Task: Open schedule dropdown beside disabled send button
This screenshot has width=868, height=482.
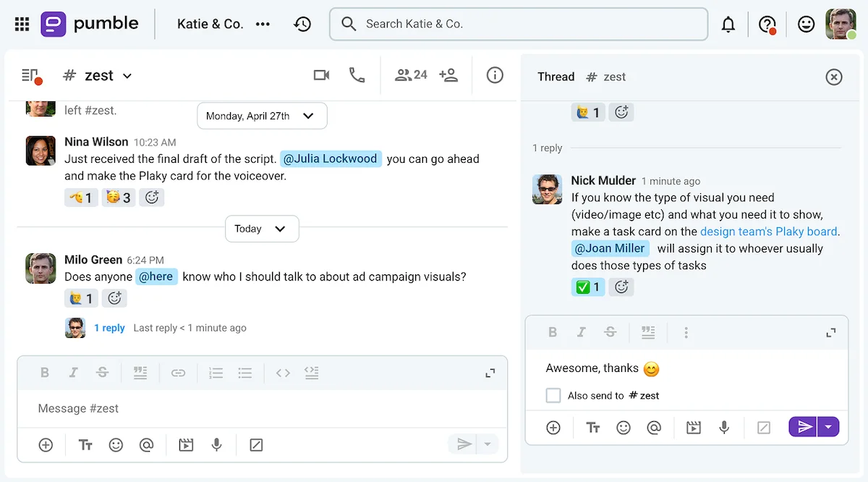Action: pyautogui.click(x=489, y=444)
